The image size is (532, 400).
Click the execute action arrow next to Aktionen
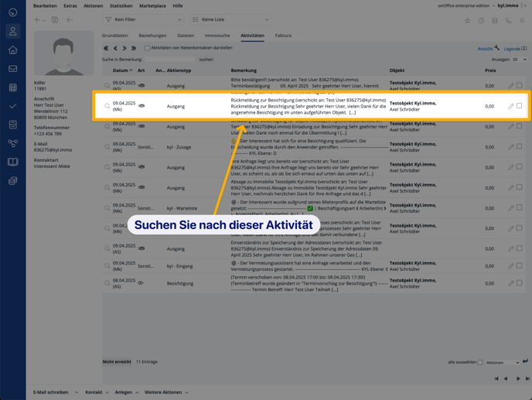(x=526, y=361)
